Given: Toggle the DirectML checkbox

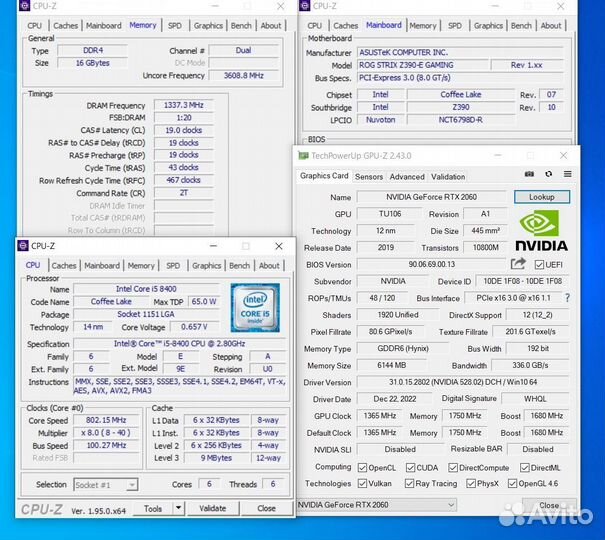Looking at the screenshot, I should pyautogui.click(x=524, y=468).
